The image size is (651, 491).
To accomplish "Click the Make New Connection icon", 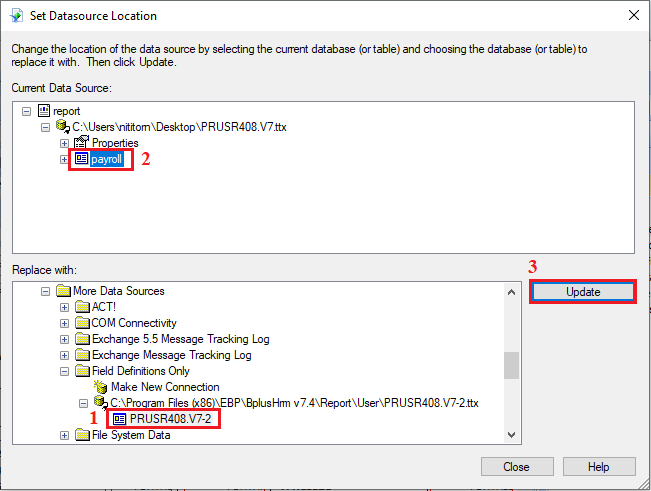I will [x=100, y=387].
